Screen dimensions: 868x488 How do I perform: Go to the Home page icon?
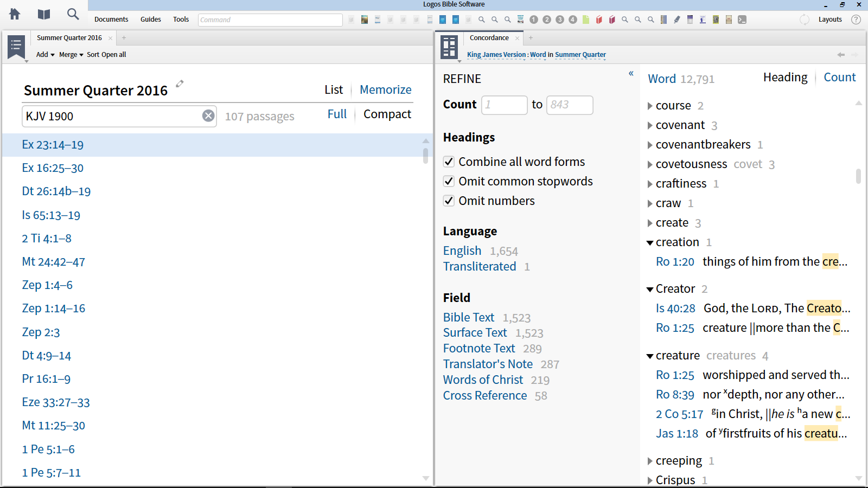pyautogui.click(x=15, y=14)
